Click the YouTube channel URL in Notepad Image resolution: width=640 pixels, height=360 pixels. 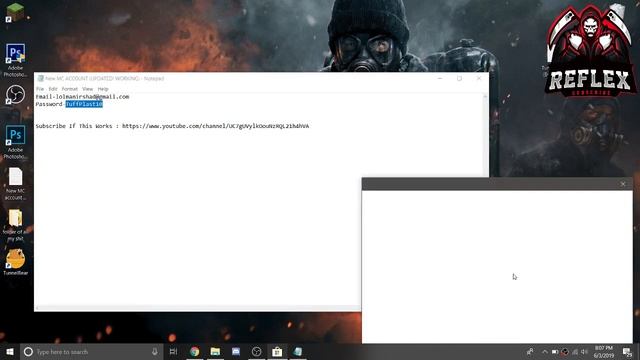coord(216,126)
